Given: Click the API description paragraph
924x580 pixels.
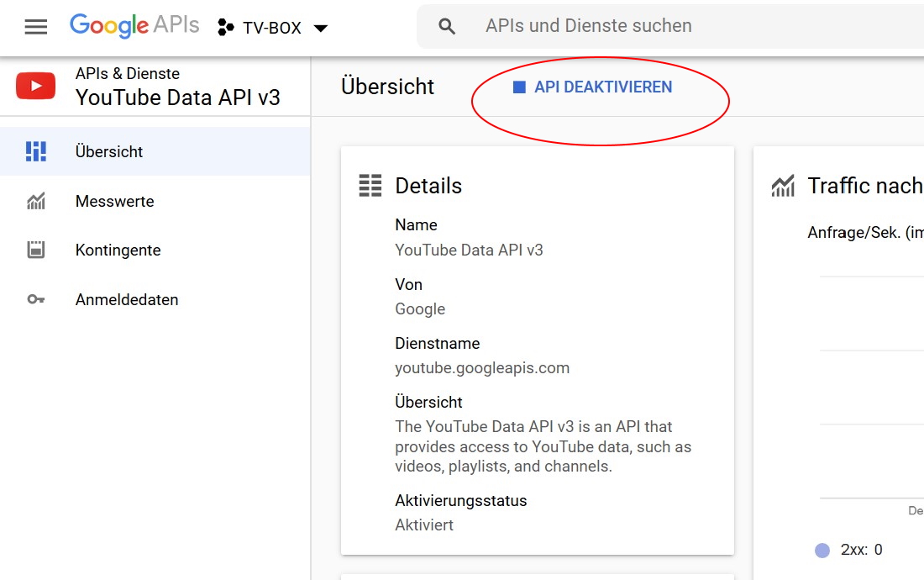Looking at the screenshot, I should (x=543, y=446).
